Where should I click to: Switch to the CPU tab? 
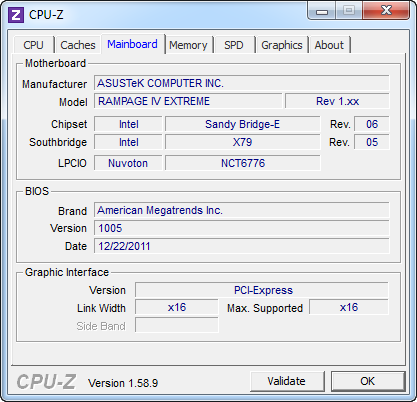click(33, 45)
